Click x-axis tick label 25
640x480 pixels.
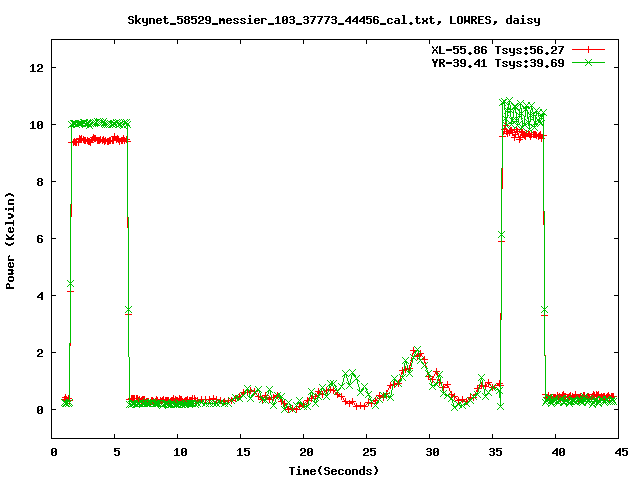point(369,452)
